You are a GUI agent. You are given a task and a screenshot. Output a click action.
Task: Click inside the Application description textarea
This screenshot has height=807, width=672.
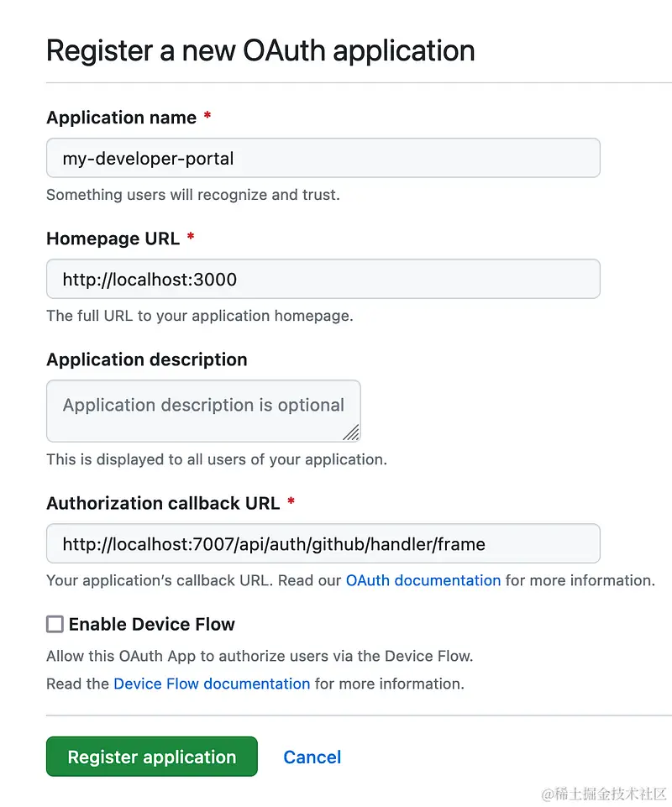click(x=203, y=410)
